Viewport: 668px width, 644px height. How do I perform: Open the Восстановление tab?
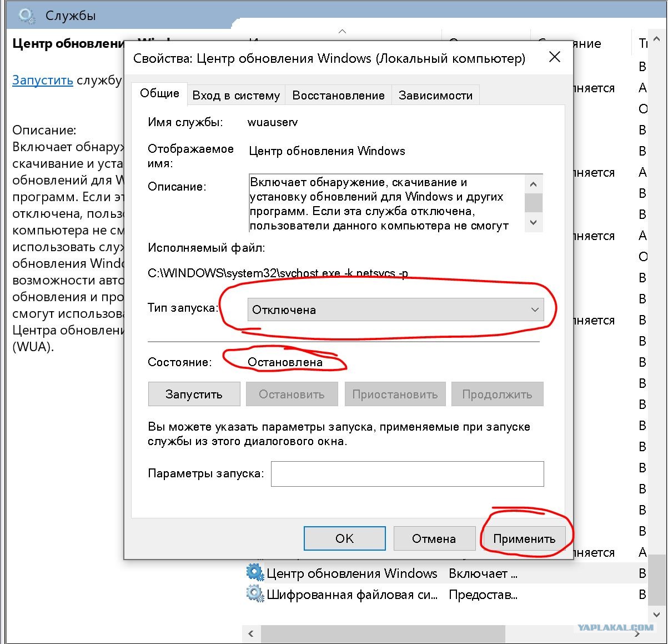pyautogui.click(x=338, y=95)
